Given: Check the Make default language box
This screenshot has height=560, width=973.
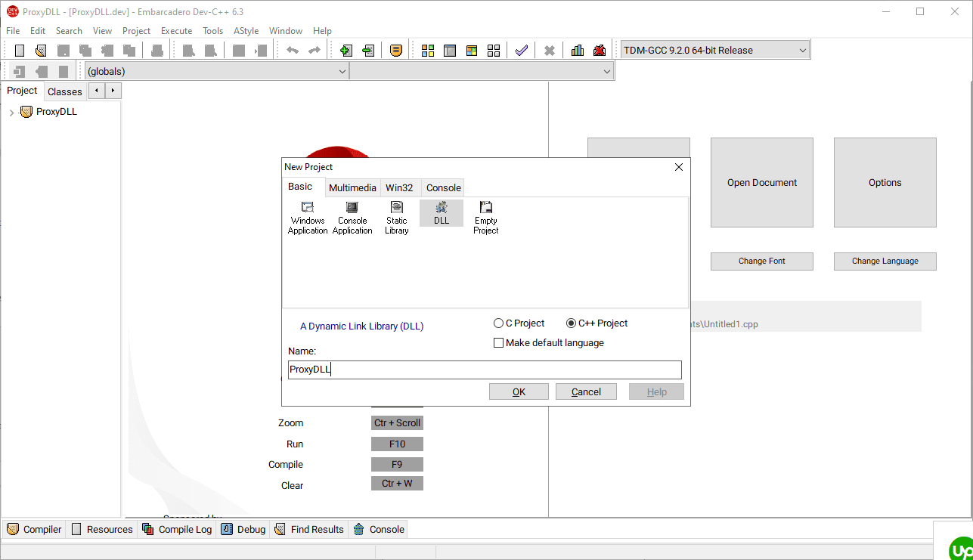Looking at the screenshot, I should (x=549, y=343).
